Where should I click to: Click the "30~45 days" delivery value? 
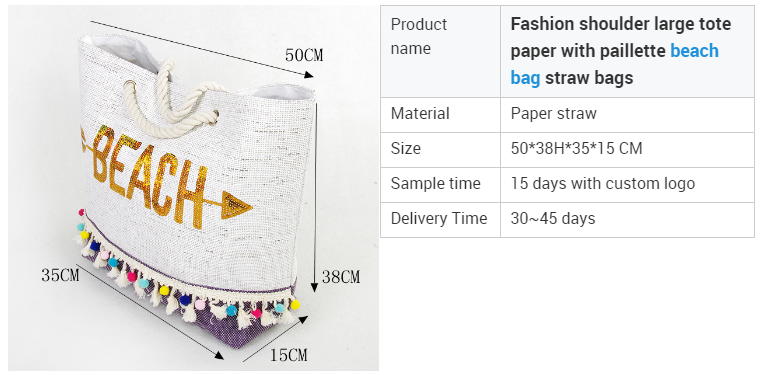[x=553, y=219]
